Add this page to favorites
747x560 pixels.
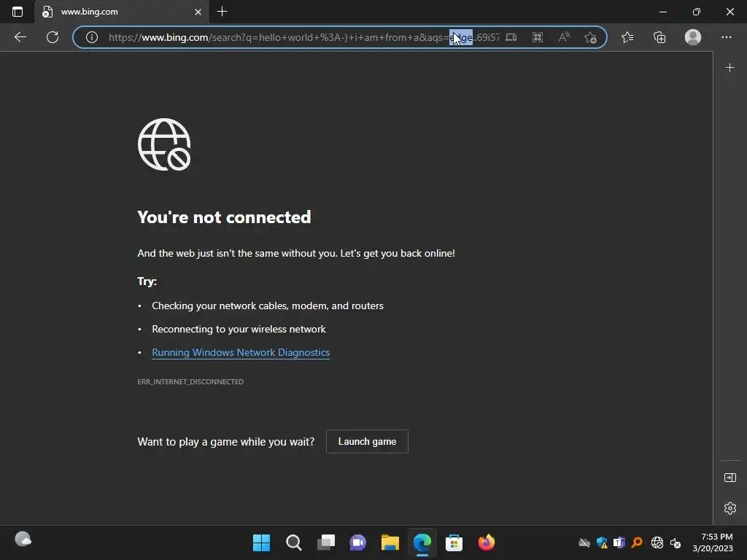coord(590,37)
